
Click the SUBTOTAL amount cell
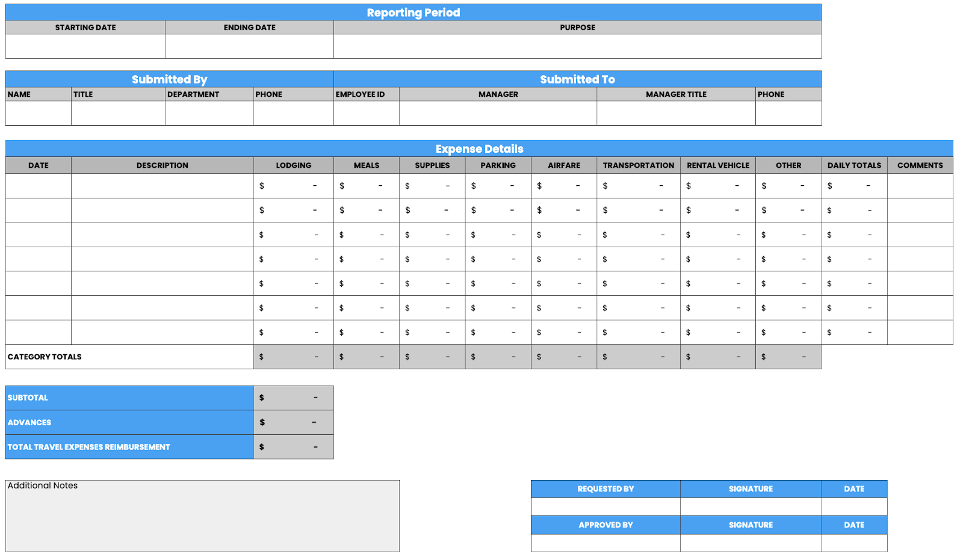(x=294, y=398)
